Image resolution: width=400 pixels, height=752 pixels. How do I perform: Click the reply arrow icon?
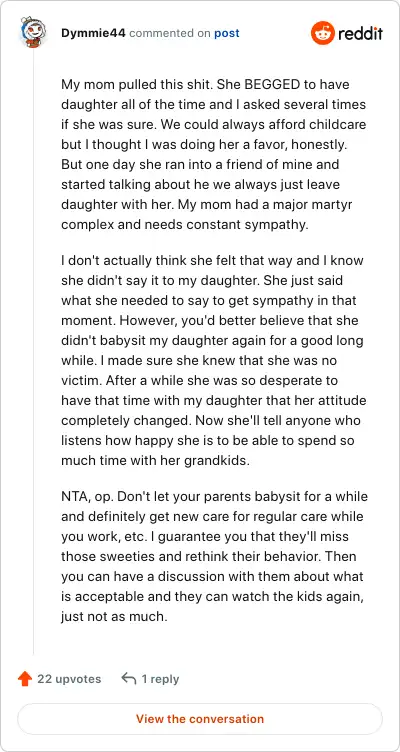[129, 678]
